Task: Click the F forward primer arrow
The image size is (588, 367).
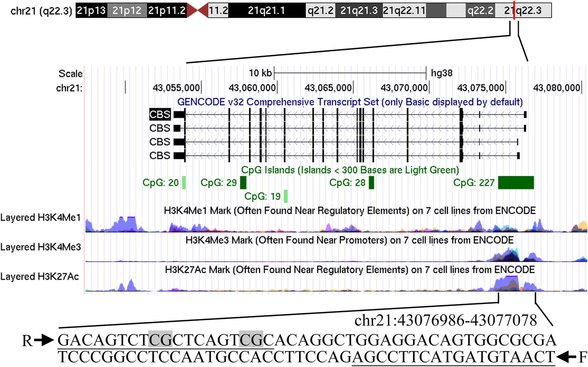Action: [x=566, y=357]
